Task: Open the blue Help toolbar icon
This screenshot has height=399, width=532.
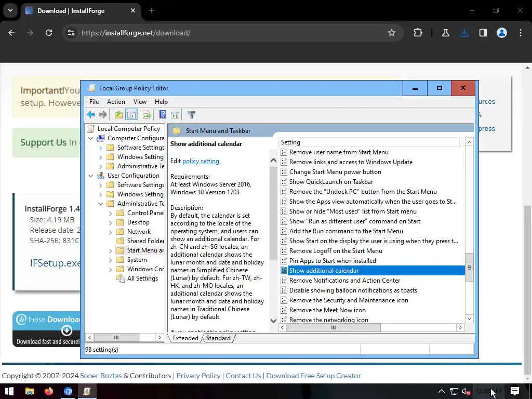Action: coord(163,115)
